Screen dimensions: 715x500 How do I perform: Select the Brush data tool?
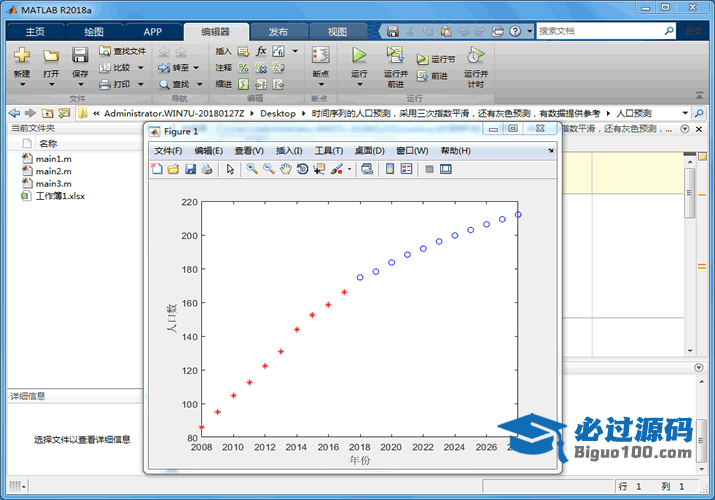pos(337,169)
